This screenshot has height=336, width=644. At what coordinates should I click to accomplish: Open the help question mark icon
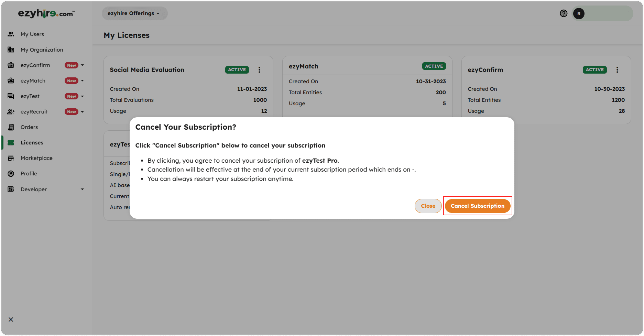pos(564,13)
